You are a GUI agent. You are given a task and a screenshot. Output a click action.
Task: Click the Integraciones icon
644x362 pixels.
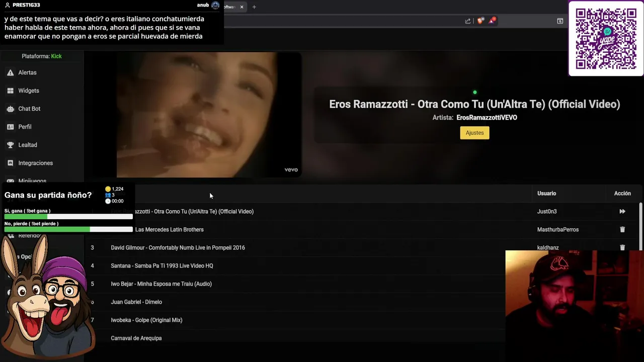[x=10, y=163]
